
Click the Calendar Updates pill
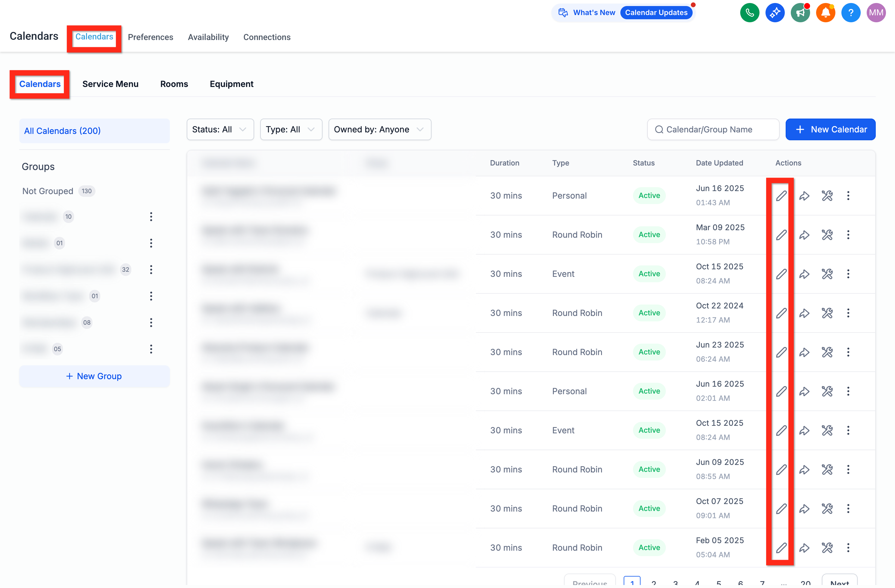coord(656,13)
